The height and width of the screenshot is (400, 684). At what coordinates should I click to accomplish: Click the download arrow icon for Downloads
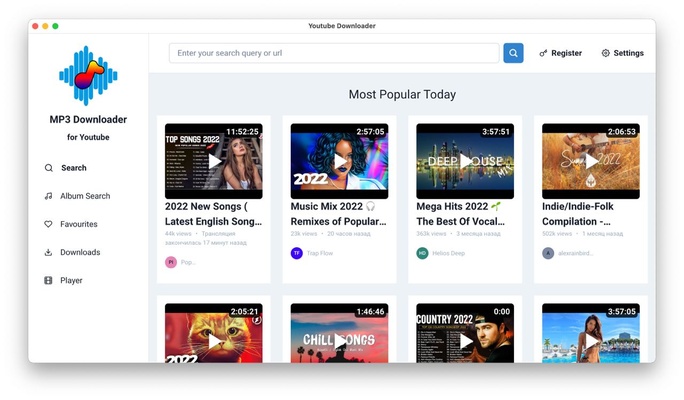point(48,252)
